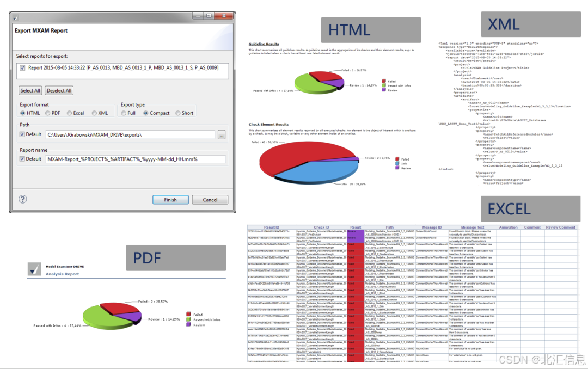This screenshot has height=369, width=588.
Task: Click the Guideline Results heading link
Action: (x=264, y=44)
